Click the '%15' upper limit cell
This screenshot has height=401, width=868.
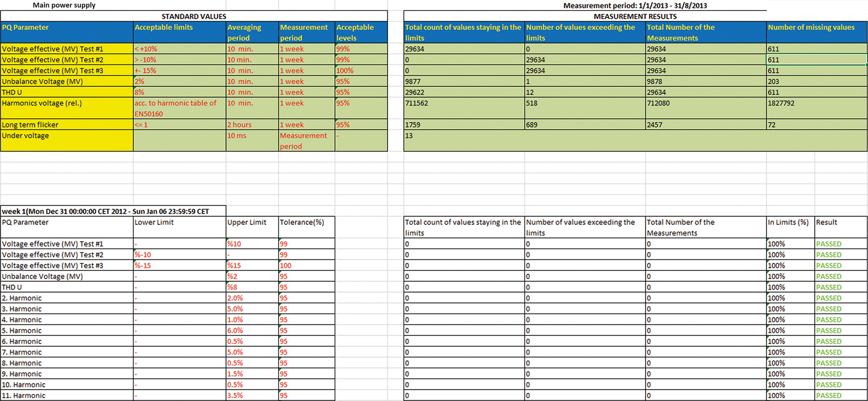point(252,266)
